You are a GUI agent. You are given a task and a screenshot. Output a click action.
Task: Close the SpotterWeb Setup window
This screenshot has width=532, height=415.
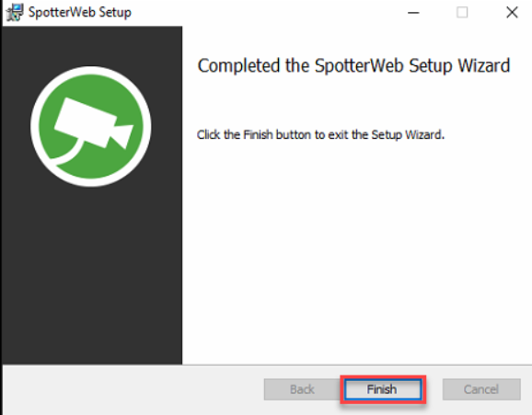click(x=512, y=13)
